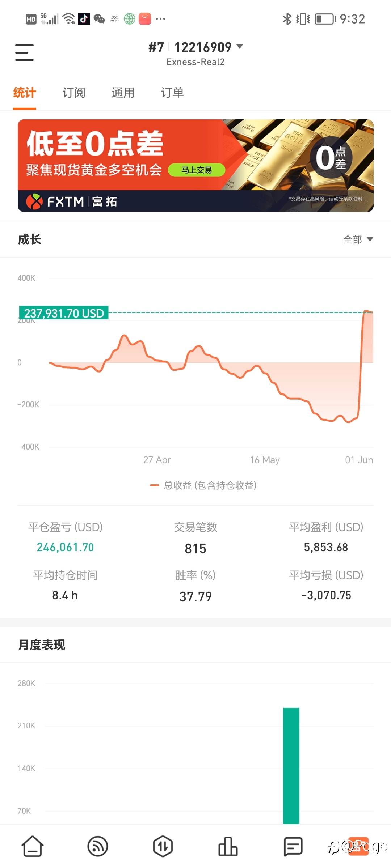This screenshot has height=868, width=391.
Task: Switch to the 通用 tab
Action: click(123, 93)
